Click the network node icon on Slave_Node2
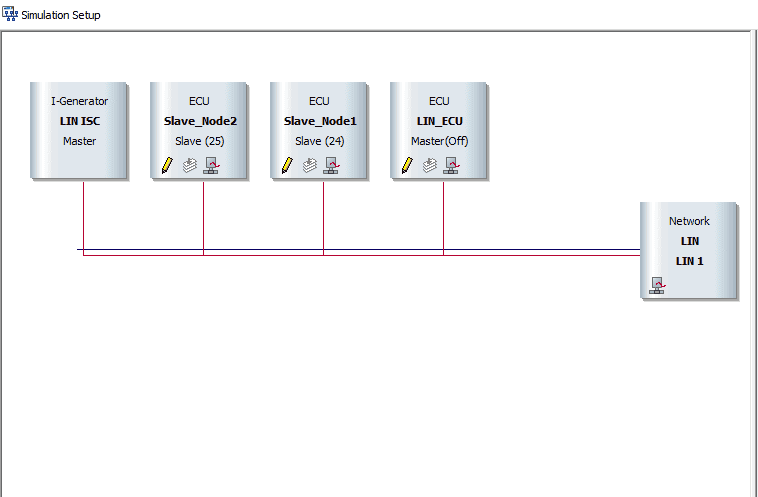The image size is (758, 497). tap(212, 165)
